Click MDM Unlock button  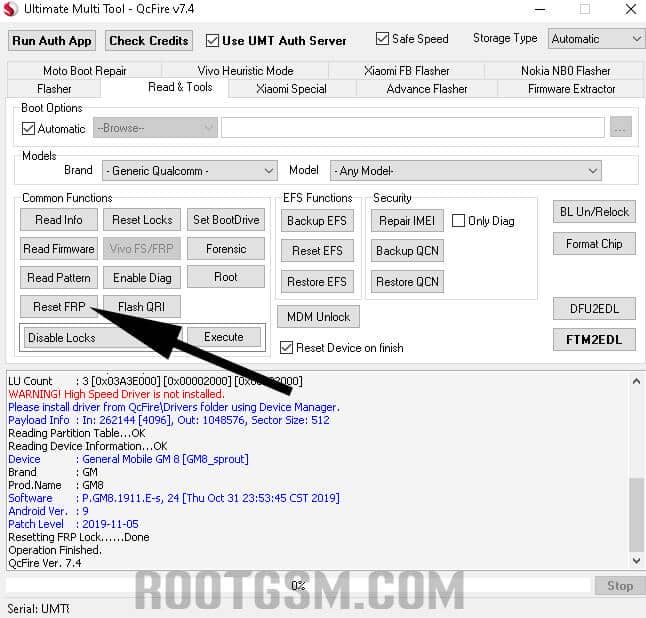[x=318, y=317]
